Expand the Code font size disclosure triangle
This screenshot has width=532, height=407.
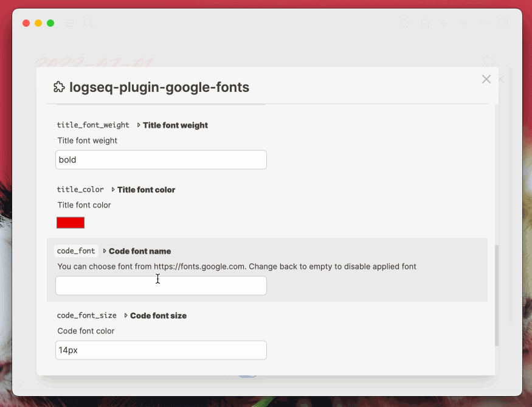coord(125,316)
